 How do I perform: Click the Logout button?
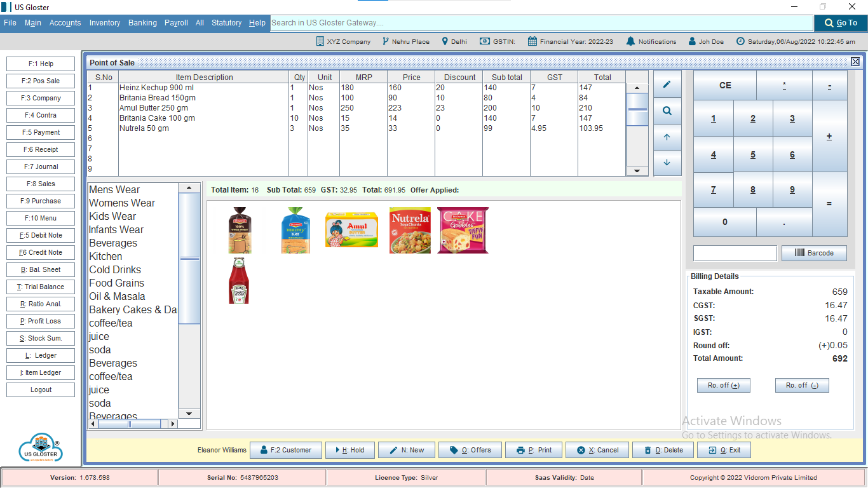point(41,390)
